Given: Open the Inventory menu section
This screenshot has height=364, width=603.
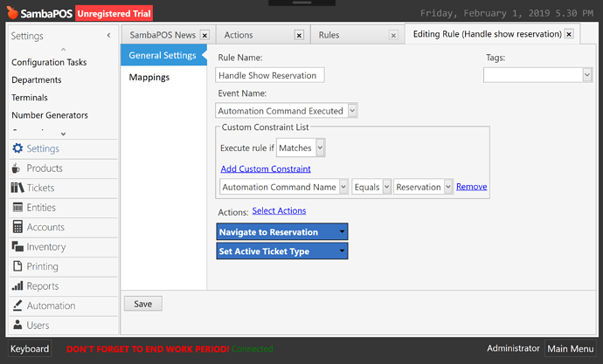Looking at the screenshot, I should pyautogui.click(x=64, y=246).
